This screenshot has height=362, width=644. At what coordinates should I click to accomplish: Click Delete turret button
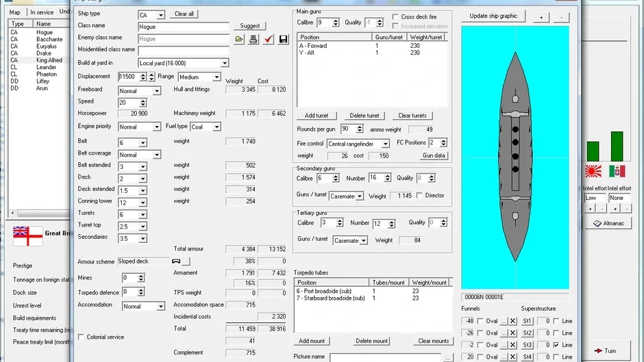[x=364, y=116]
